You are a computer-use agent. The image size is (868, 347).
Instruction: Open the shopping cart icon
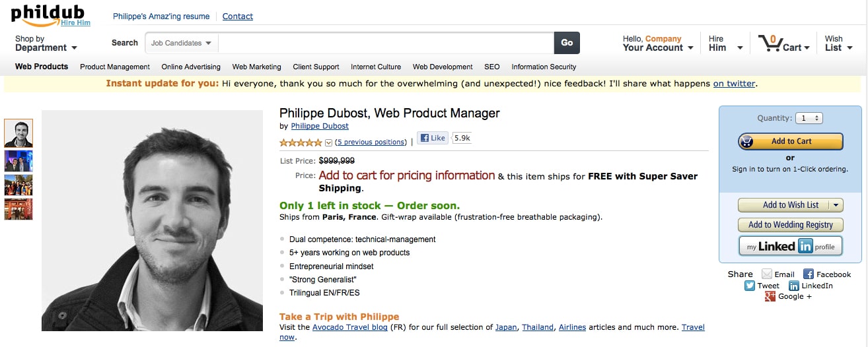coord(770,44)
